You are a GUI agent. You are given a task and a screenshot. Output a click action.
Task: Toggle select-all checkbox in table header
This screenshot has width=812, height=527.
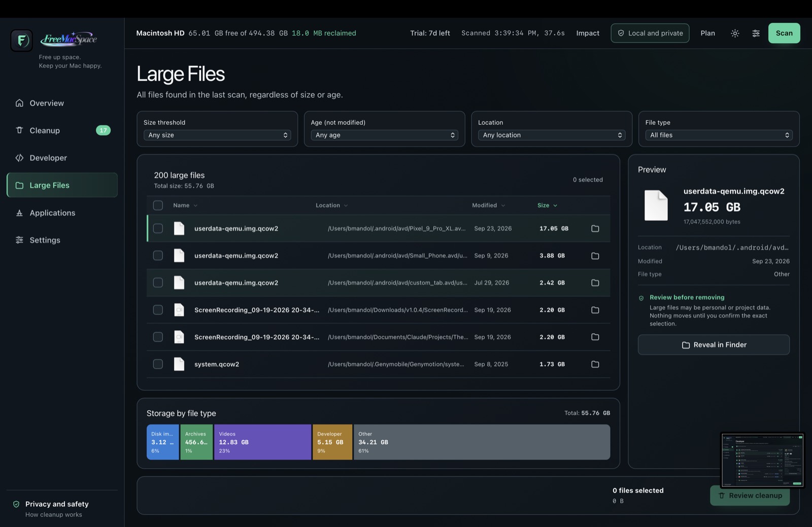coord(158,205)
